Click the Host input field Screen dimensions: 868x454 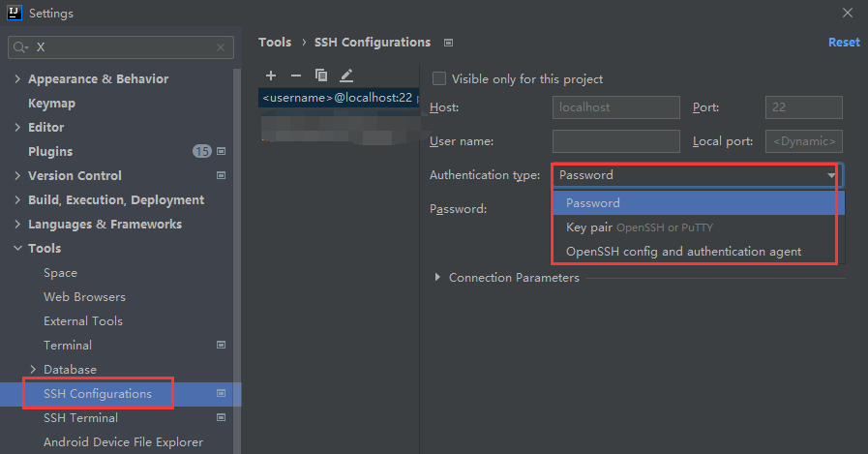coord(615,107)
